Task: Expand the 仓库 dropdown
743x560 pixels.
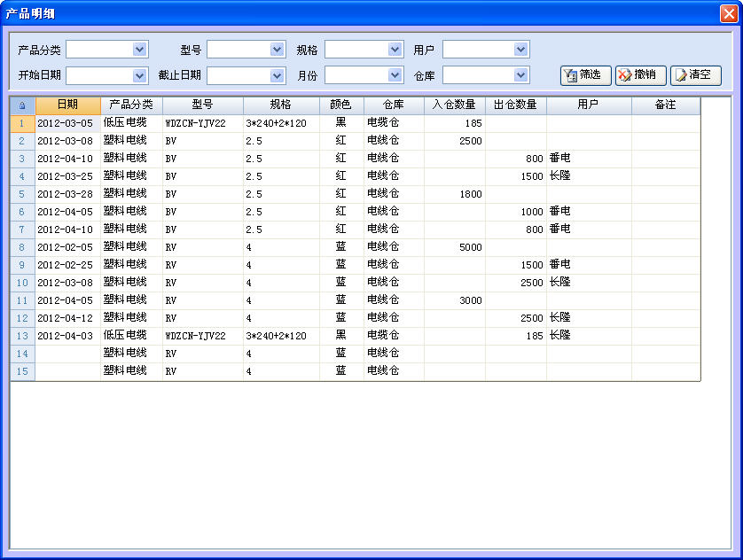Action: (520, 75)
